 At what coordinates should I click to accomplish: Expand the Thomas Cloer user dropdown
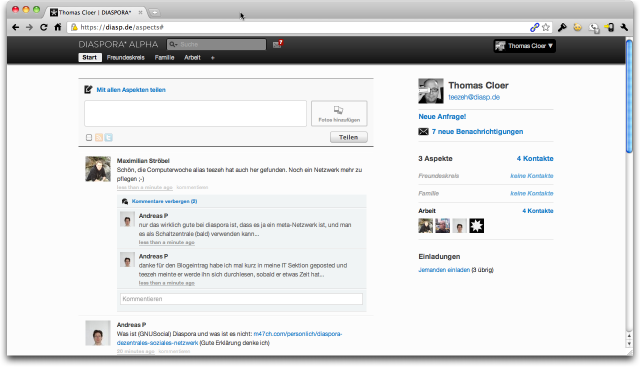[x=524, y=46]
